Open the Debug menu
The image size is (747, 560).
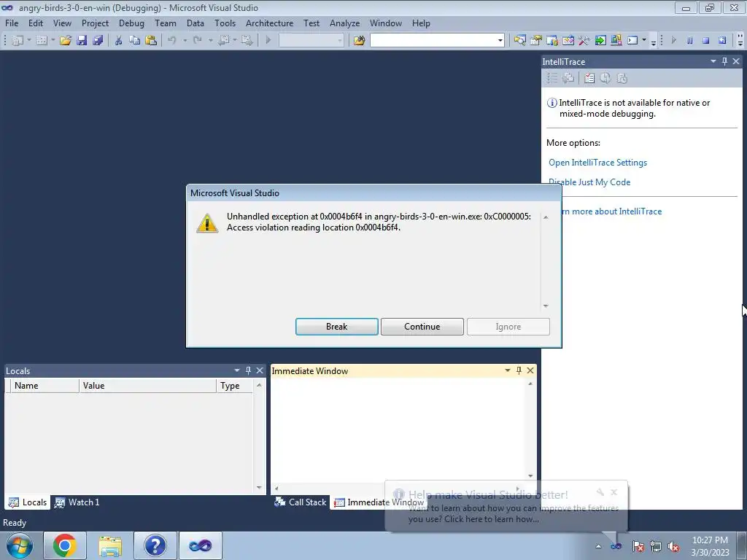(x=131, y=23)
